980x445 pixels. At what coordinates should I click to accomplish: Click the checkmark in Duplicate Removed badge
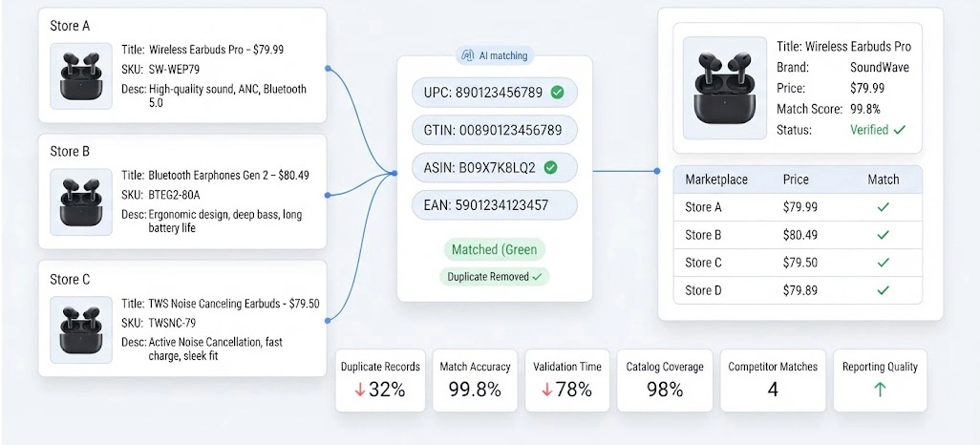(x=537, y=277)
